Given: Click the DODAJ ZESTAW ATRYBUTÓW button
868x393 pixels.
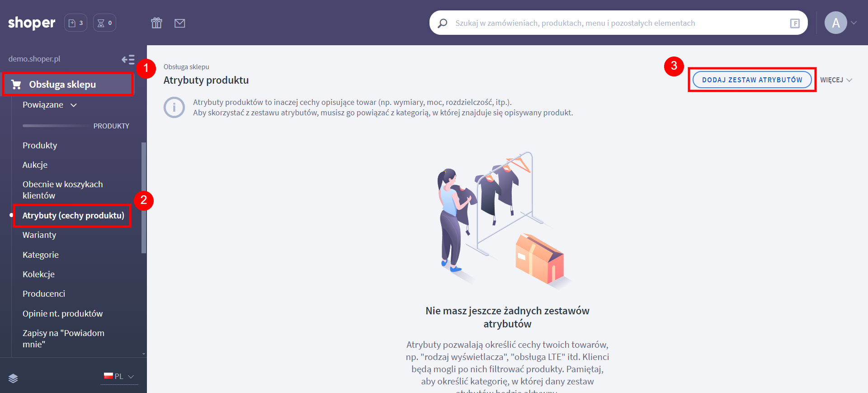Looking at the screenshot, I should coord(752,80).
